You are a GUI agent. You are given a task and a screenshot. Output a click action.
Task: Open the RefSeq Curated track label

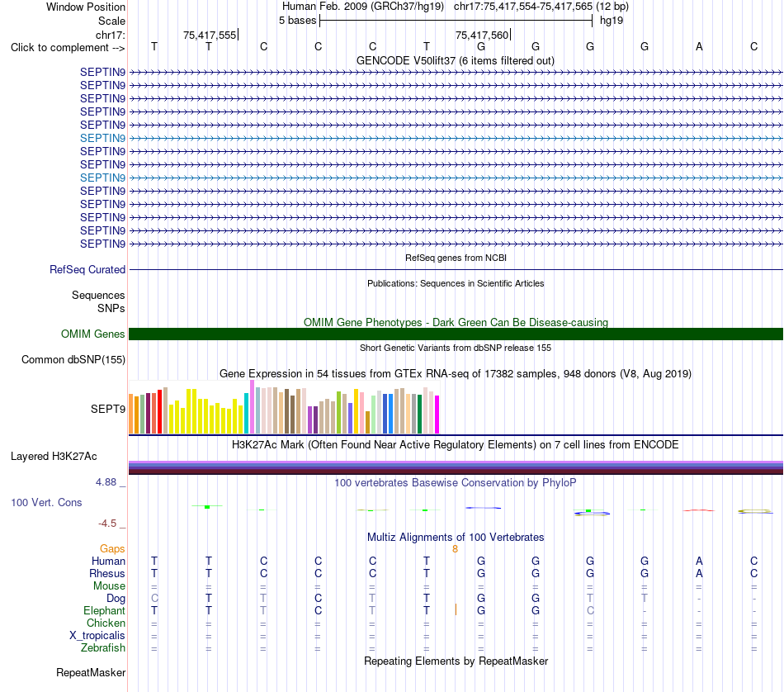click(x=87, y=270)
